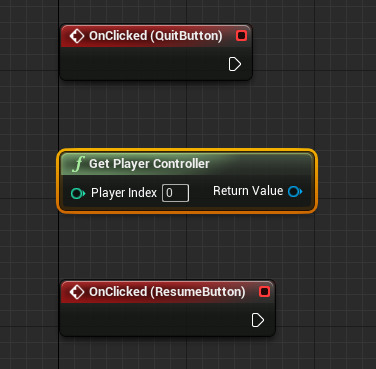Screen dimensions: 376x369
Task: Click the function icon on Get Player Controller
Action: (78, 164)
